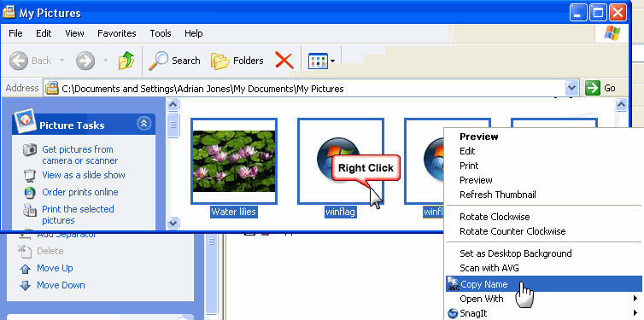The width and height of the screenshot is (644, 320).
Task: Click into the Address path field
Action: [304, 88]
